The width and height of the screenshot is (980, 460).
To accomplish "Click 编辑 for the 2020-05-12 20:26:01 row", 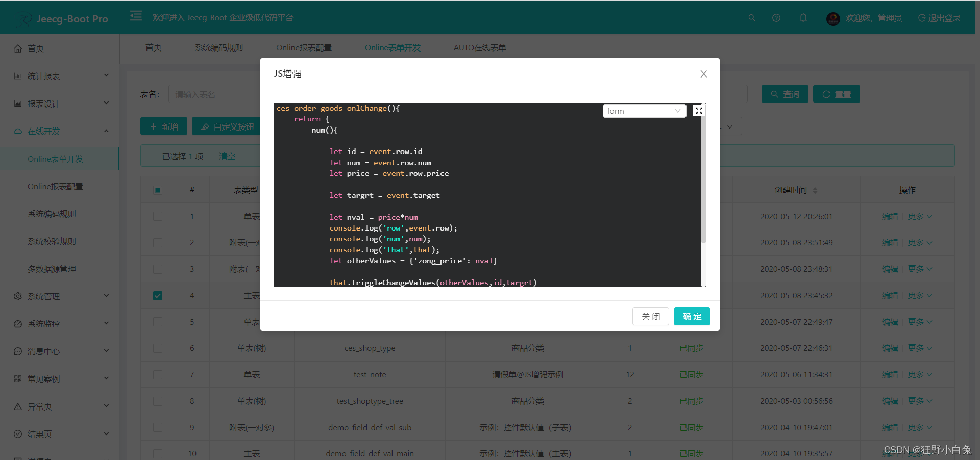I will coord(890,216).
